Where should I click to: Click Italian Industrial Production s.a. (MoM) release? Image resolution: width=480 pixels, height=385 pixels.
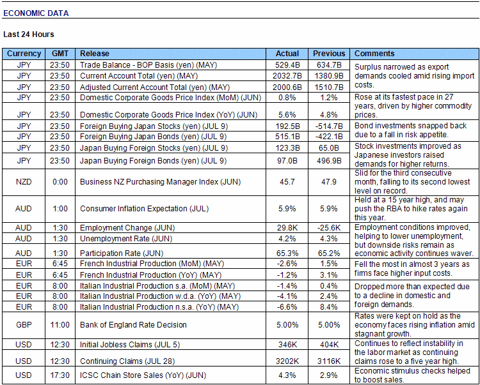(157, 286)
